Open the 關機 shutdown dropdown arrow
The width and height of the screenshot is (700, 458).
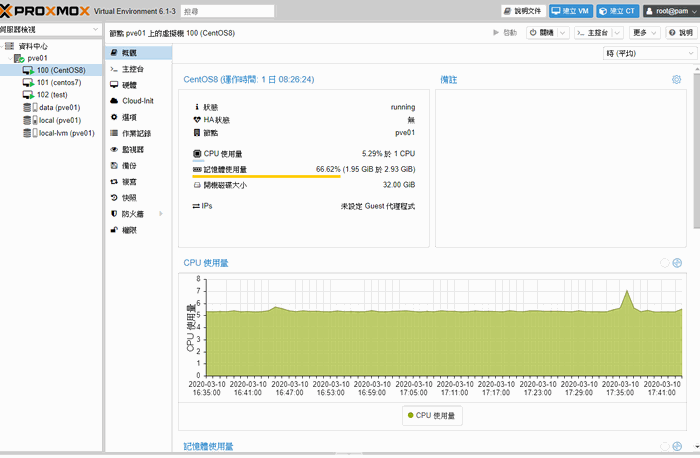[563, 33]
